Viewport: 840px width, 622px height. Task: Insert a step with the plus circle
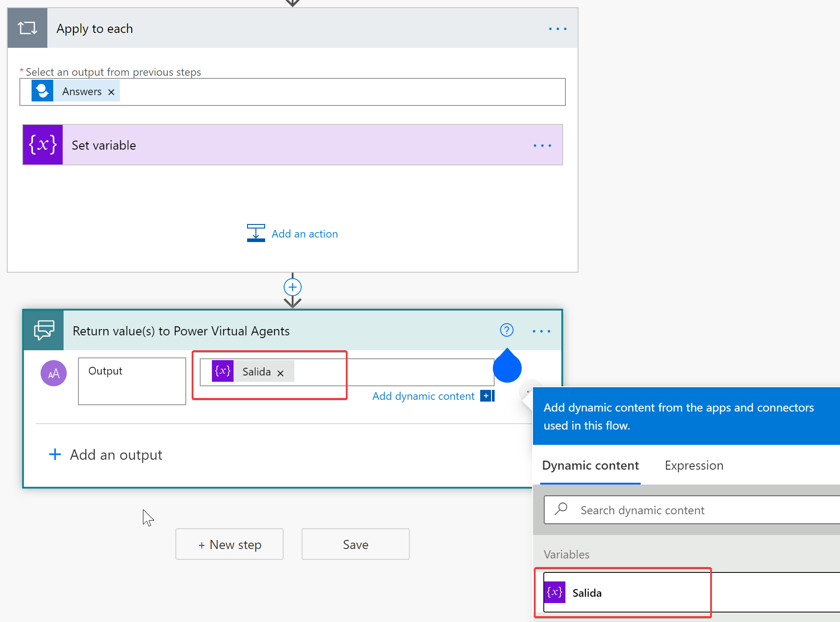(293, 287)
